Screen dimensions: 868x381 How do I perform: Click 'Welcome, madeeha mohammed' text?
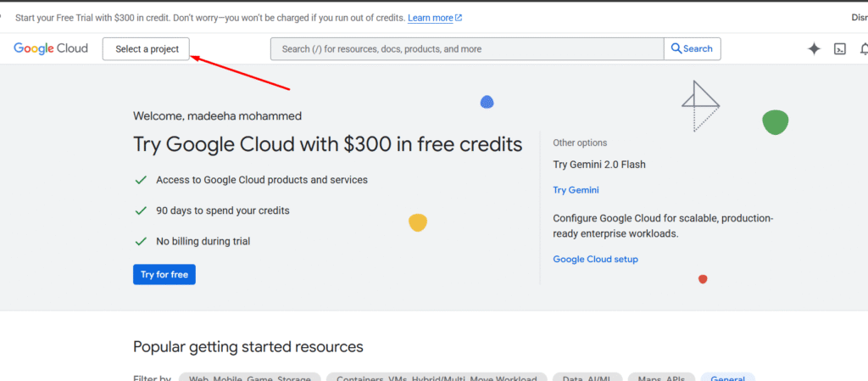[x=218, y=116]
